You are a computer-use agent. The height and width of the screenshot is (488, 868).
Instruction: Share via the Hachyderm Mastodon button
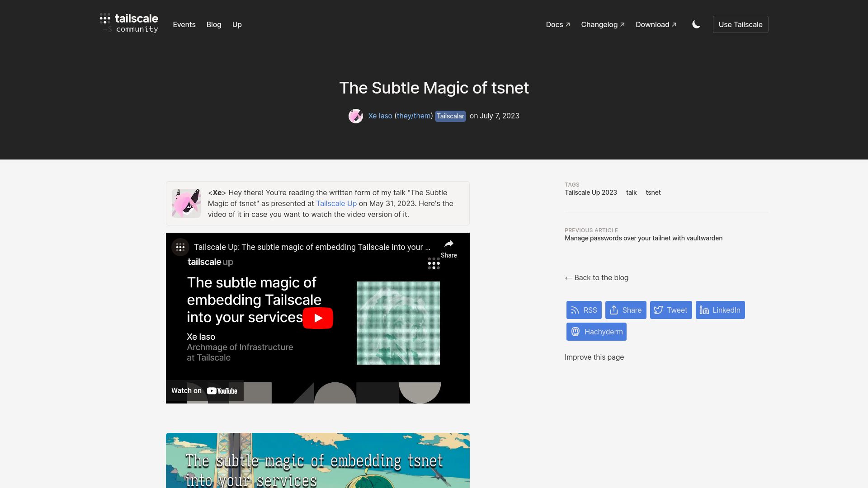596,332
